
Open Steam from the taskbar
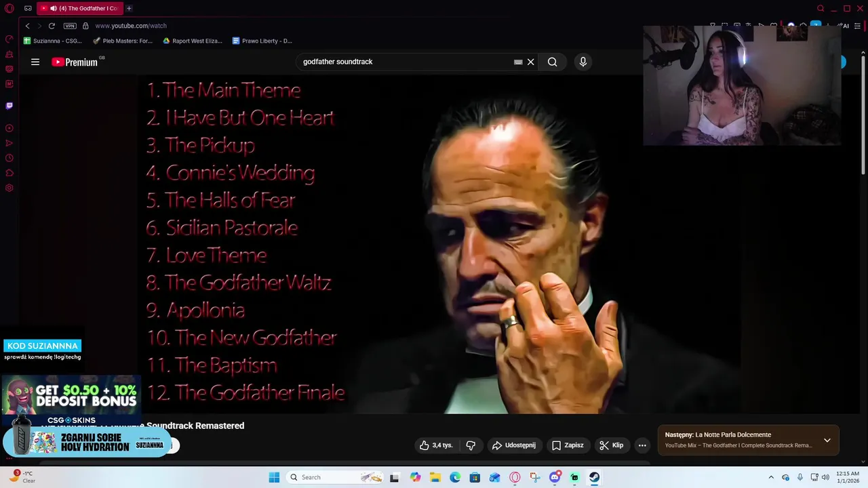click(x=594, y=477)
